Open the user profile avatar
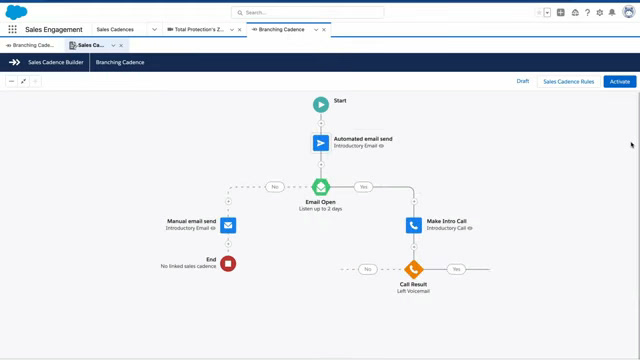 (629, 12)
